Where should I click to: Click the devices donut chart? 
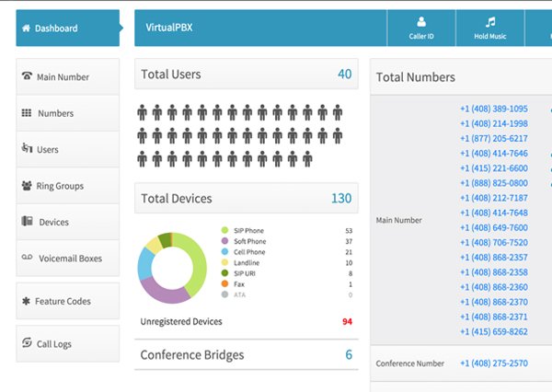[172, 268]
